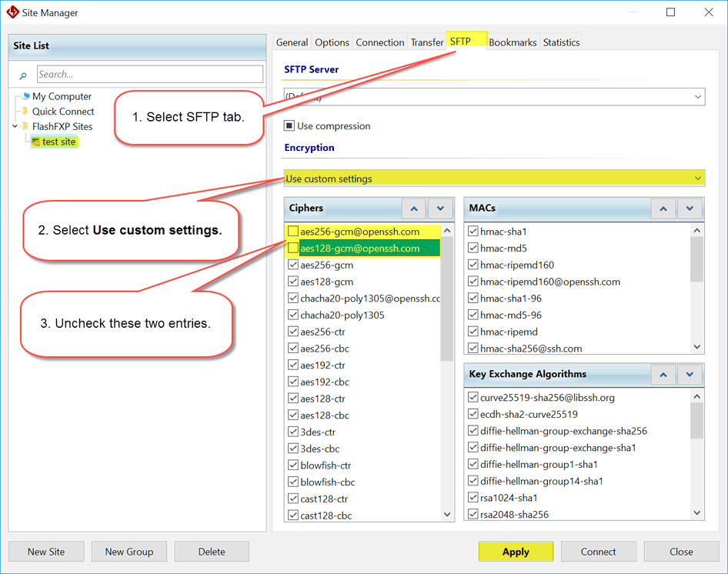Switch to the Transfer tab
The image size is (728, 574).
426,42
